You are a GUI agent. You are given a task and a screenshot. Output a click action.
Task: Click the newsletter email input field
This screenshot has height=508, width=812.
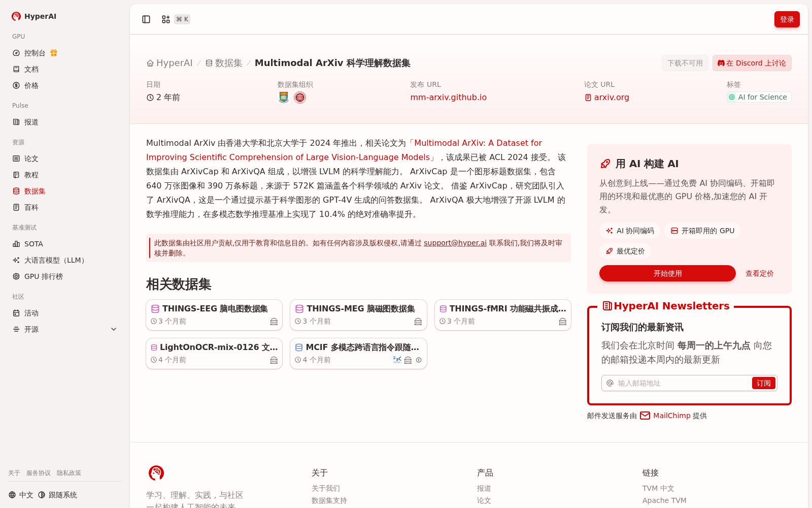coord(683,383)
